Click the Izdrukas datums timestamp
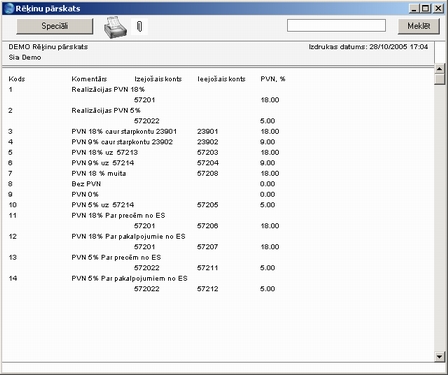Screen dimensions: 448x375 pos(368,47)
